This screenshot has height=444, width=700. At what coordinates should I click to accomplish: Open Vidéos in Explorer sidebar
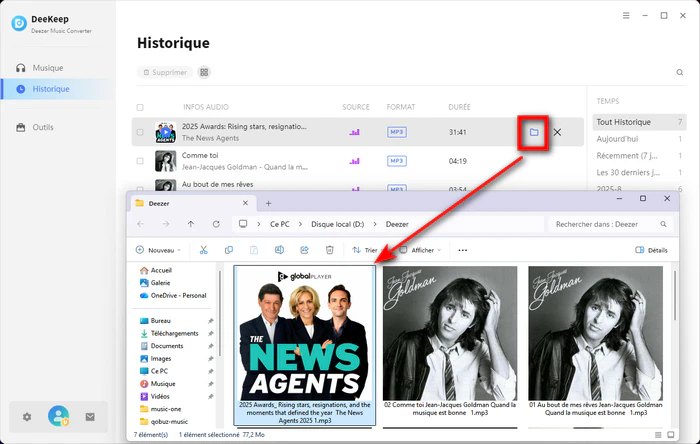154,396
